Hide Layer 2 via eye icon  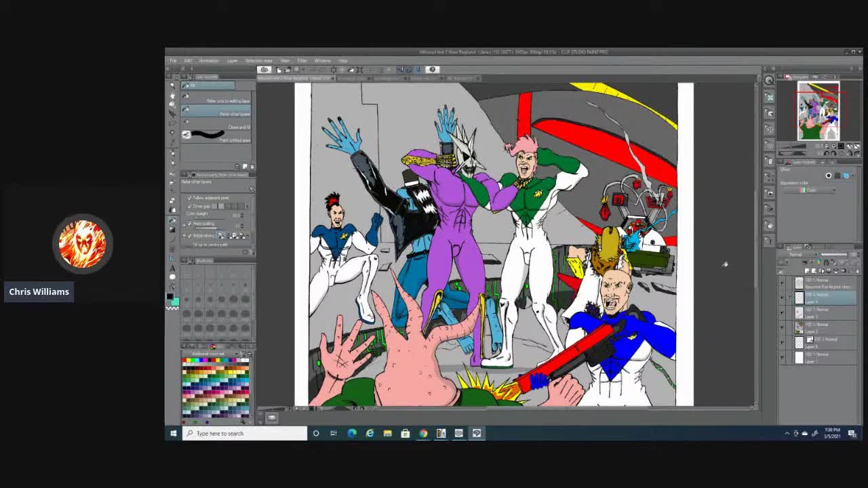pos(782,327)
